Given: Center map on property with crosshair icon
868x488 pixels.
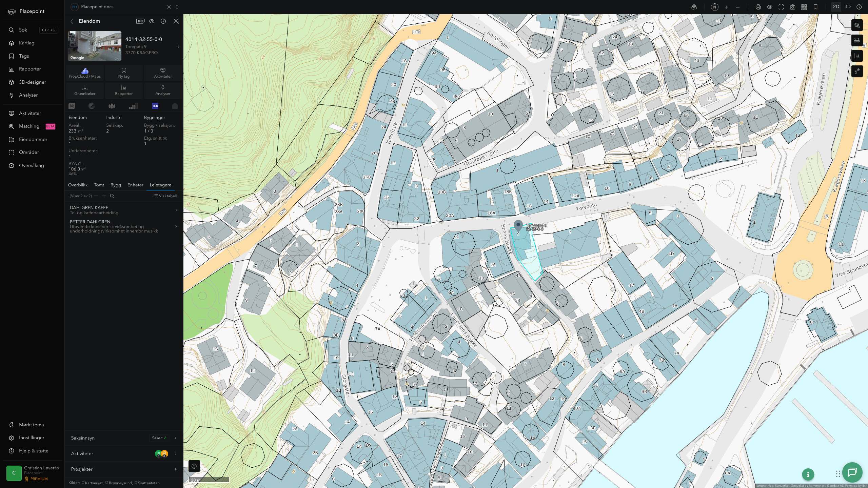Looking at the screenshot, I should [163, 21].
